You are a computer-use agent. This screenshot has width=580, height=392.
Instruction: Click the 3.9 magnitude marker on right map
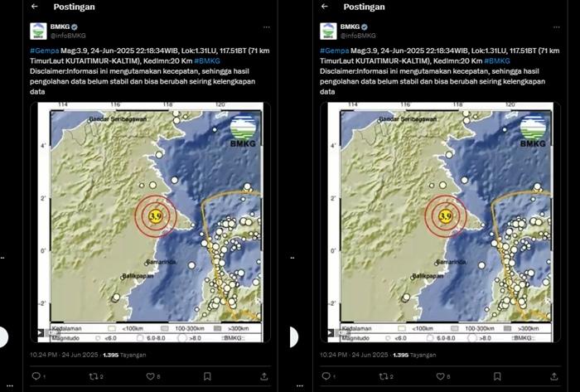pyautogui.click(x=446, y=215)
